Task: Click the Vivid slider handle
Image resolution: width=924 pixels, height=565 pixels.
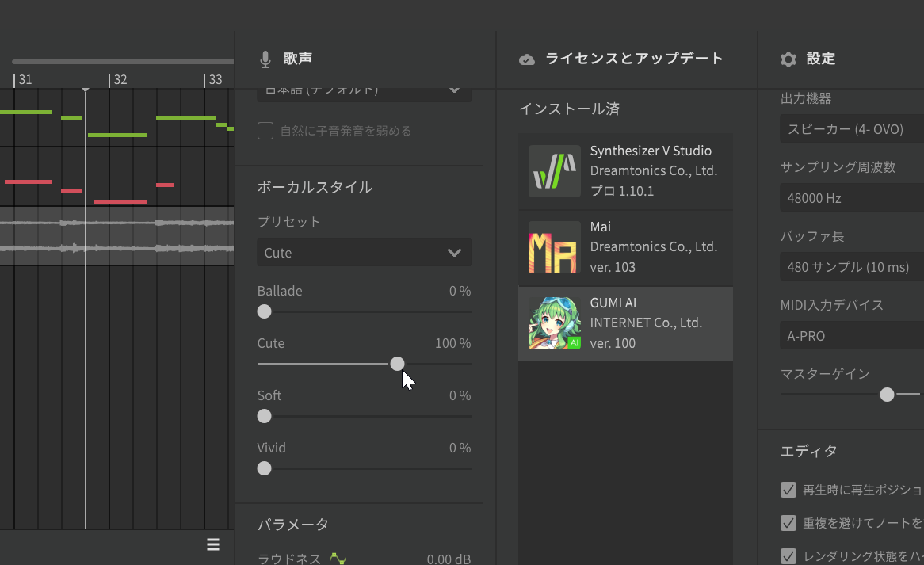Action: coord(264,469)
